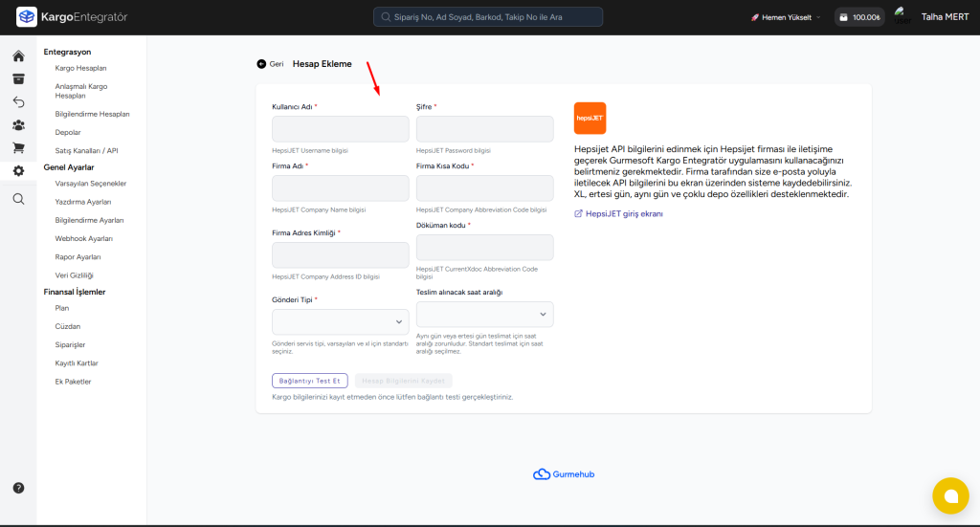Open the help question mark icon

pyautogui.click(x=18, y=488)
